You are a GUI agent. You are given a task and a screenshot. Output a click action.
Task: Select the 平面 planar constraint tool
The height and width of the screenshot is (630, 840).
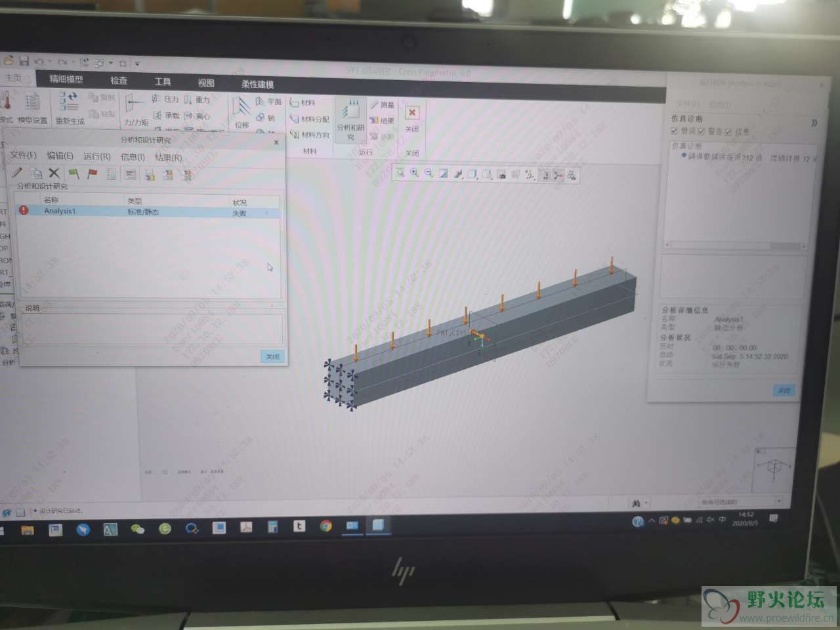click(269, 101)
